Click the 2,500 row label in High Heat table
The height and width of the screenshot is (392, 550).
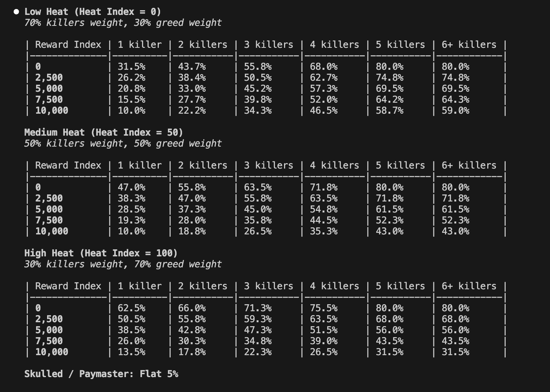coord(49,319)
